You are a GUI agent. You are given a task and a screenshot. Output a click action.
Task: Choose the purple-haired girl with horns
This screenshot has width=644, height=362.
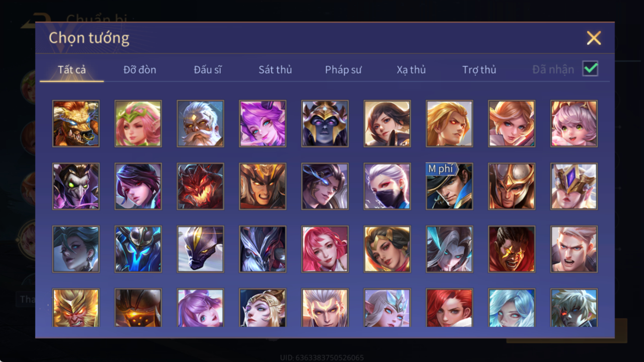pos(262,124)
